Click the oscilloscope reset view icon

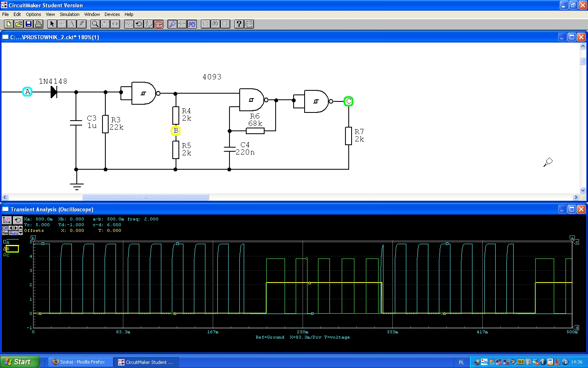(18, 220)
